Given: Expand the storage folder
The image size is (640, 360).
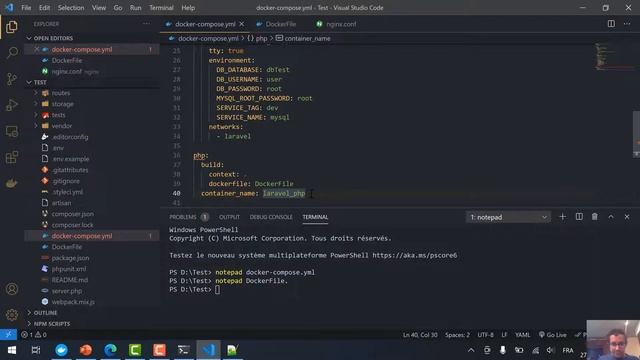Looking at the screenshot, I should click(62, 104).
